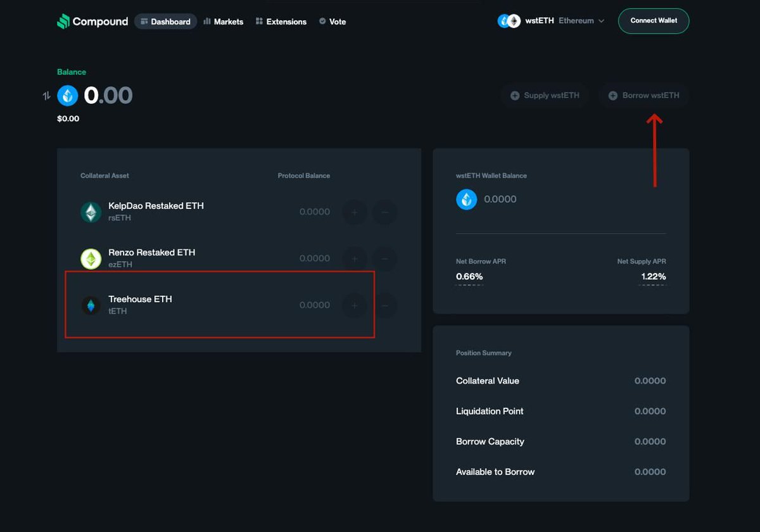Viewport: 760px width, 532px height.
Task: Click the Borrow wstETH button
Action: [644, 96]
